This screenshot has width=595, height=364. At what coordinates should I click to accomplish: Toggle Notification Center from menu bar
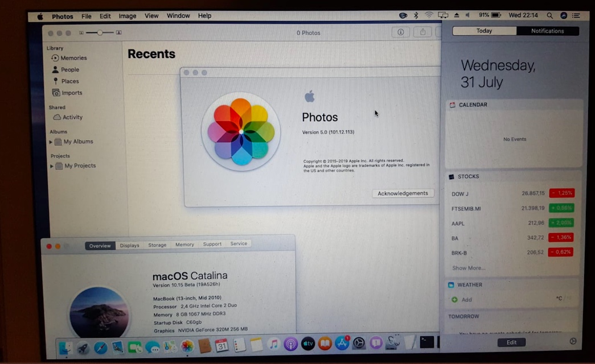576,15
